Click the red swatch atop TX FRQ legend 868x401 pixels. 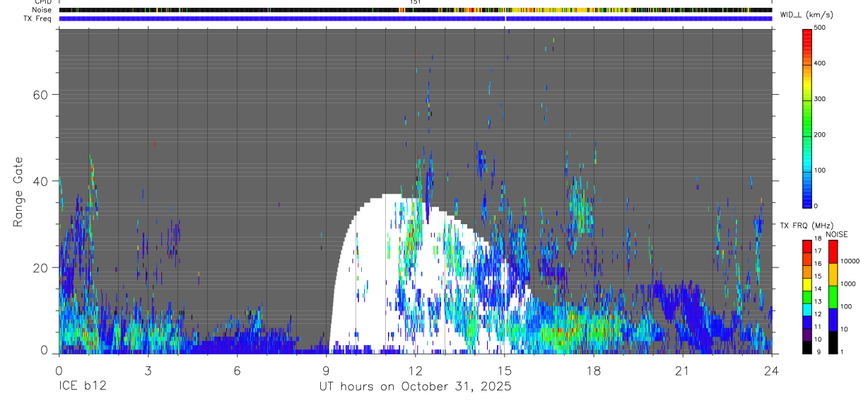click(807, 247)
